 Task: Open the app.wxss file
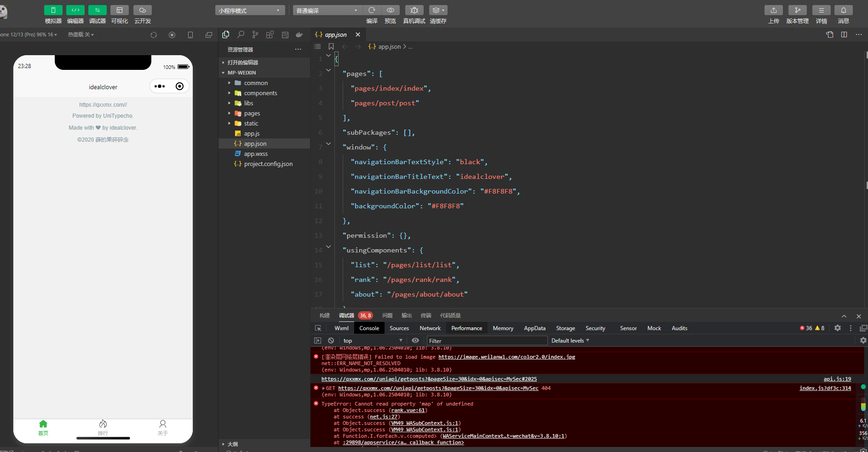click(264, 154)
